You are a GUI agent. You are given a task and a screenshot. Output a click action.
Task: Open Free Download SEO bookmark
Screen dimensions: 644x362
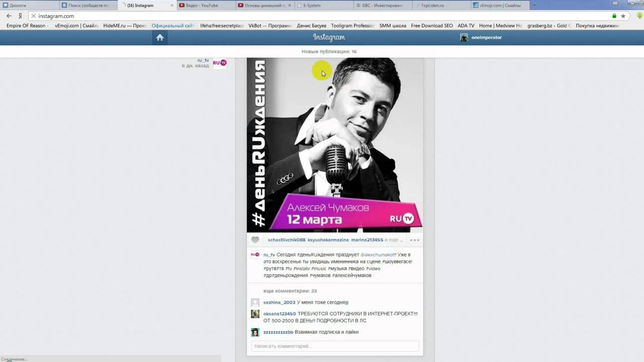(432, 26)
